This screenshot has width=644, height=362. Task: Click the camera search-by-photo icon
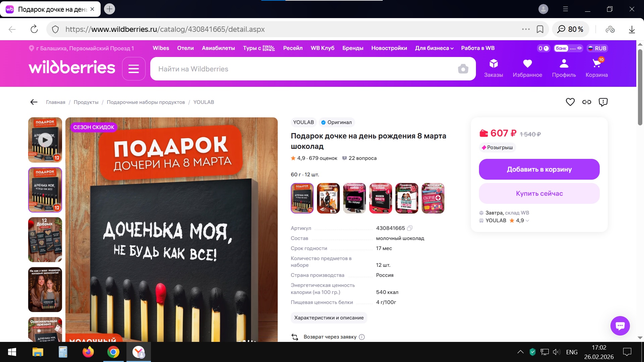[x=463, y=69]
